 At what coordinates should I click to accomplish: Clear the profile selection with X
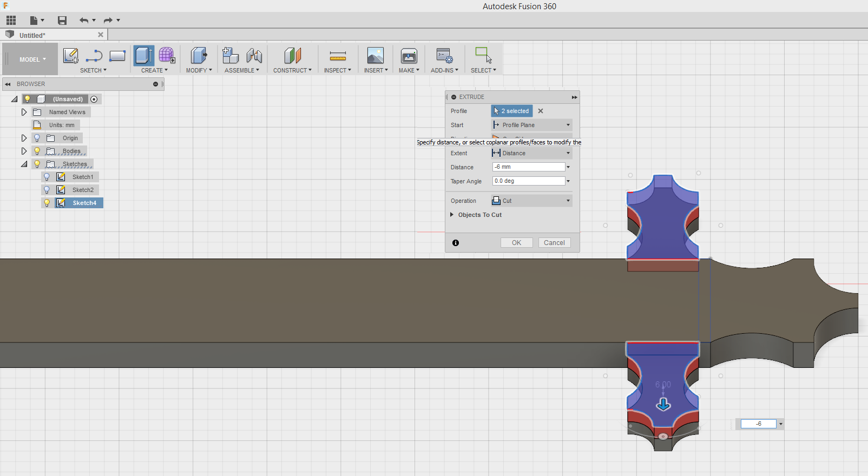(x=541, y=111)
